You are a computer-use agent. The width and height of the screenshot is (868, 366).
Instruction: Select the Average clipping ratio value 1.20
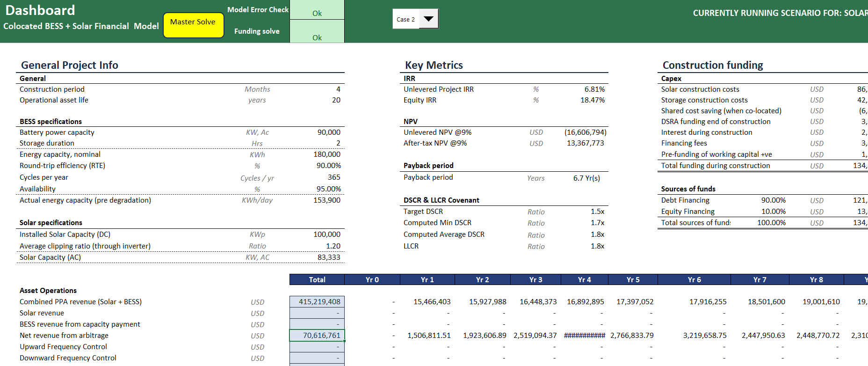pyautogui.click(x=333, y=246)
